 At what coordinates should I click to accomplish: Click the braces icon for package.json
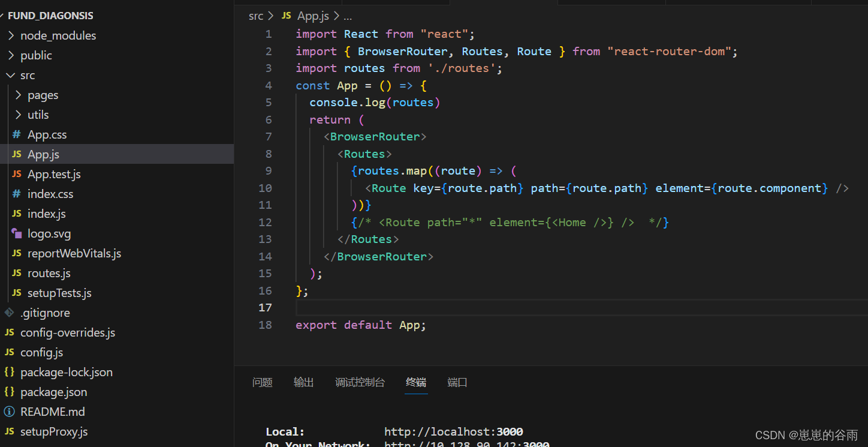coord(9,392)
